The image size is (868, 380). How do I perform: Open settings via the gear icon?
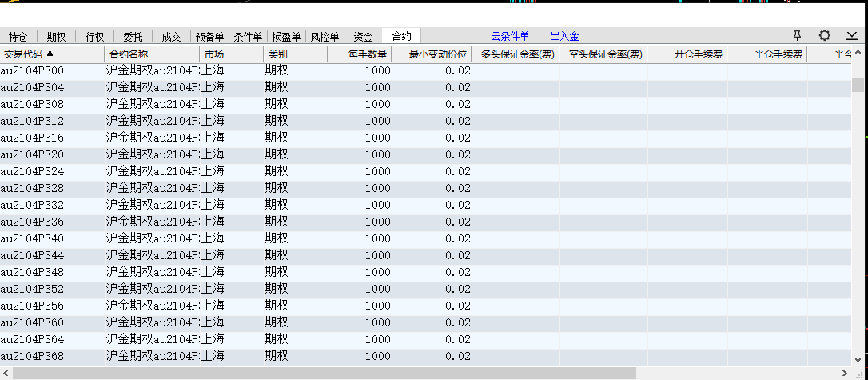point(824,36)
